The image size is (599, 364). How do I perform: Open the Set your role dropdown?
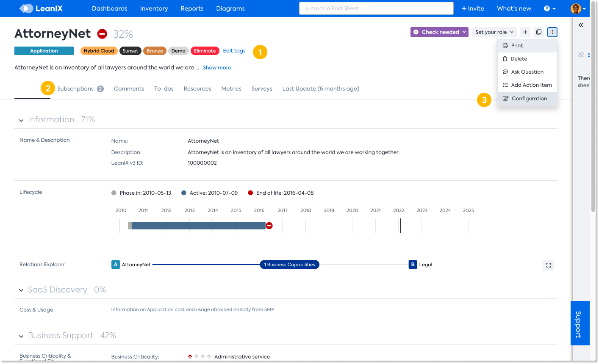click(x=494, y=32)
